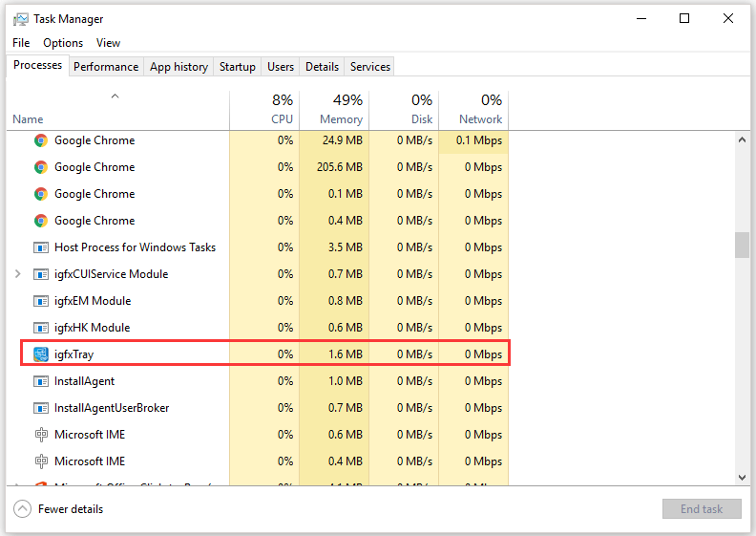Click the 205.6 MB memory value
The width and height of the screenshot is (756, 536).
click(x=340, y=167)
